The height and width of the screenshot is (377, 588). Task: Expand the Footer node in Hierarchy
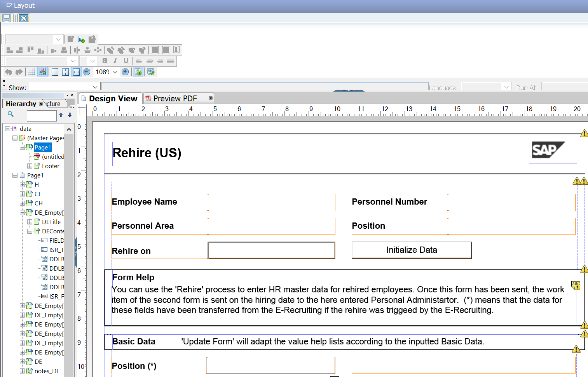30,166
